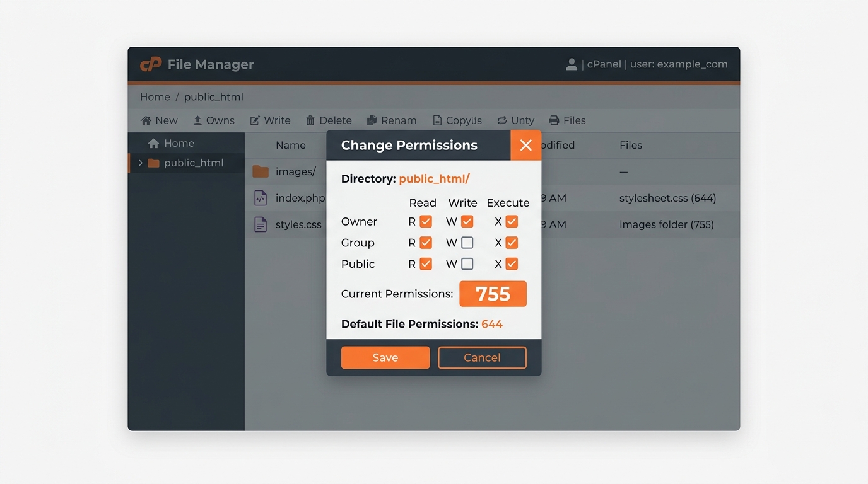Click the public_html/ directory link in dialog

pyautogui.click(x=435, y=179)
